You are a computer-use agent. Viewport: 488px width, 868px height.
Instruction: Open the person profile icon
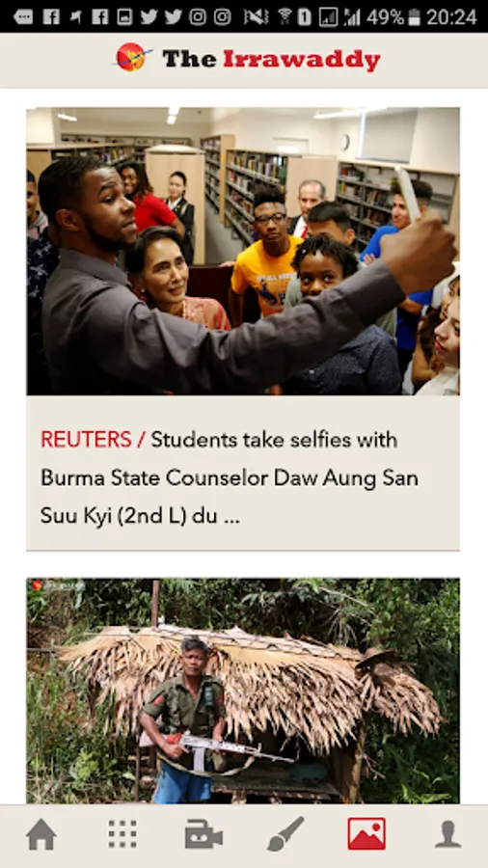(447, 833)
